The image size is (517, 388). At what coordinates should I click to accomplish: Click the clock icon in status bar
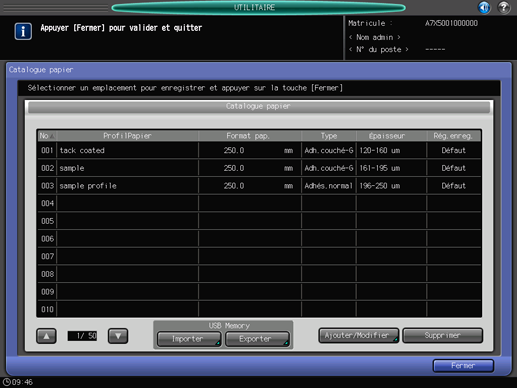click(x=6, y=382)
